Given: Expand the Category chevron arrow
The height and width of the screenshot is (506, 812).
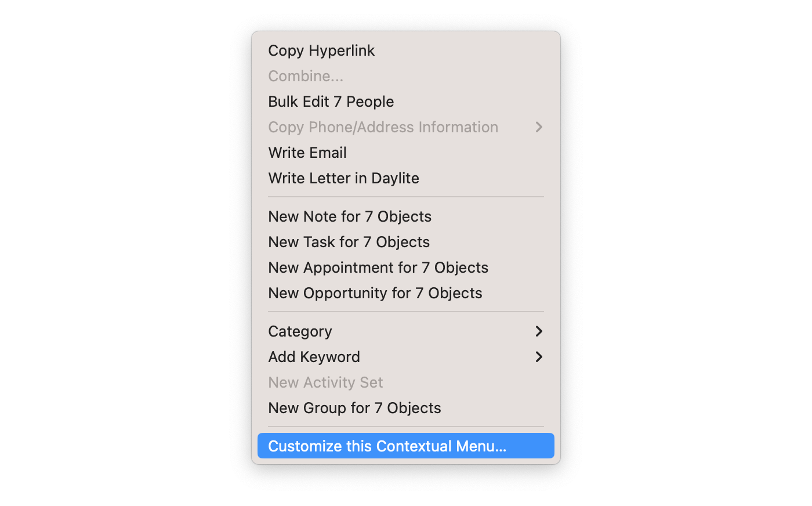Looking at the screenshot, I should coord(539,331).
